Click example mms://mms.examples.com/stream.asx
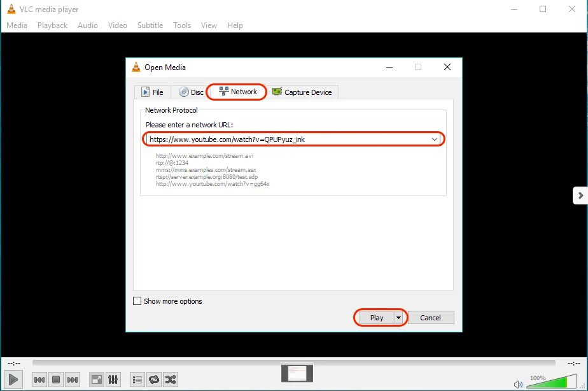Viewport: 588px width, 391px height. point(206,169)
